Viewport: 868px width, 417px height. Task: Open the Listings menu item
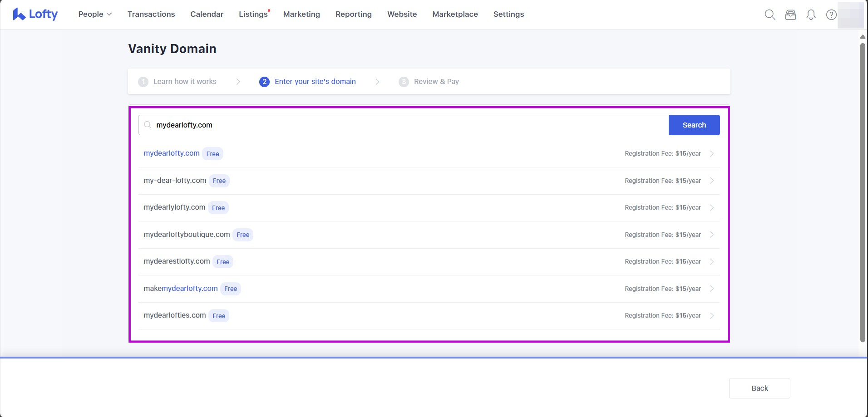(253, 15)
